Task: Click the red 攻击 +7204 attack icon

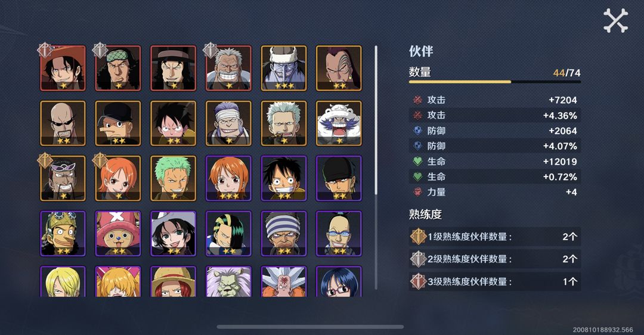Action: pyautogui.click(x=417, y=100)
